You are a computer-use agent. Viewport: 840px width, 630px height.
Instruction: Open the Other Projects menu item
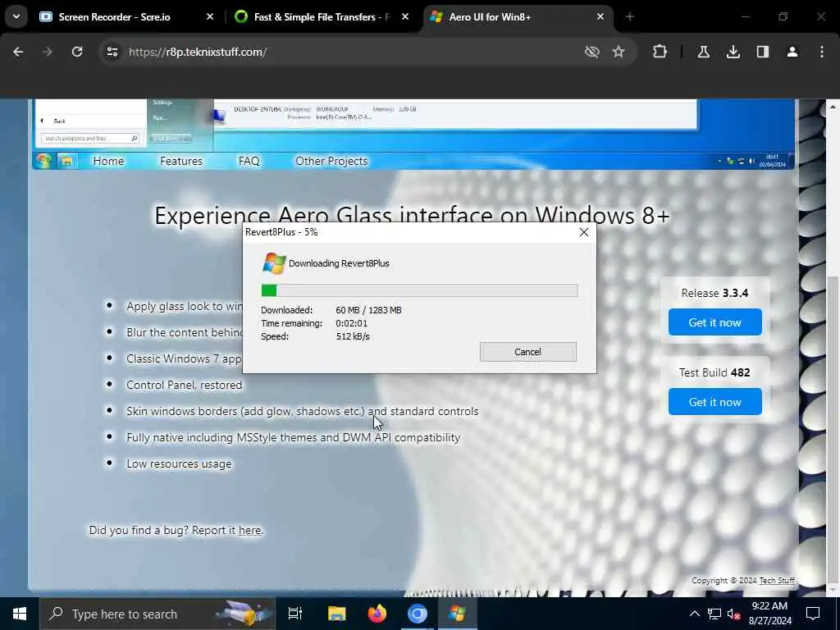click(x=331, y=162)
